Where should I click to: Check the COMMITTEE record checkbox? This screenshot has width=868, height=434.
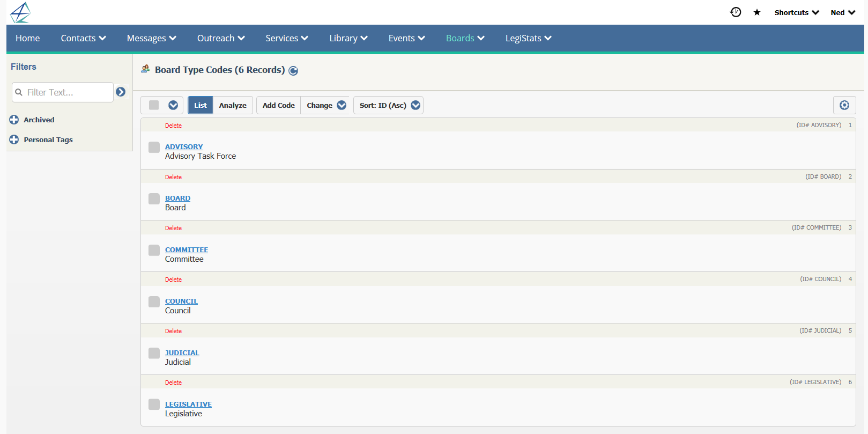pos(154,250)
